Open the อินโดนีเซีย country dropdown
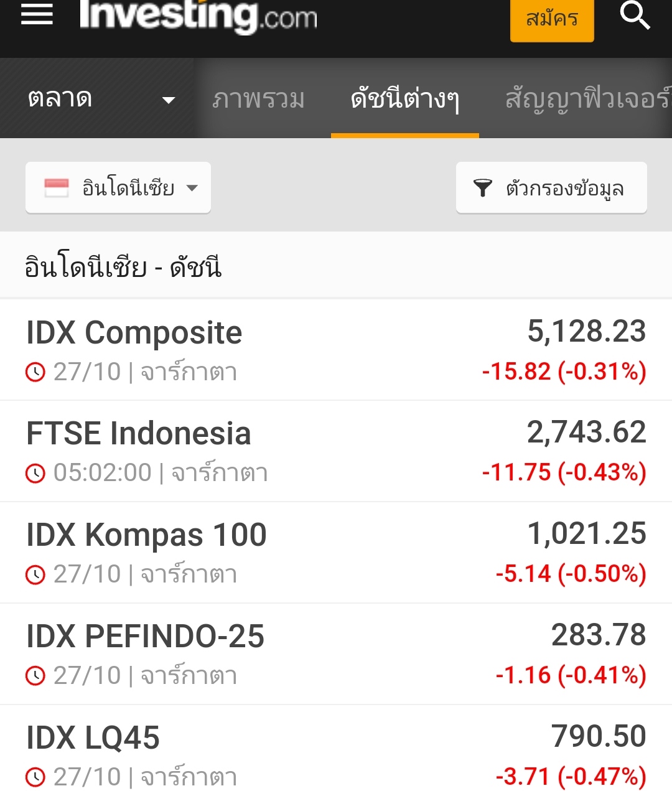 point(118,187)
